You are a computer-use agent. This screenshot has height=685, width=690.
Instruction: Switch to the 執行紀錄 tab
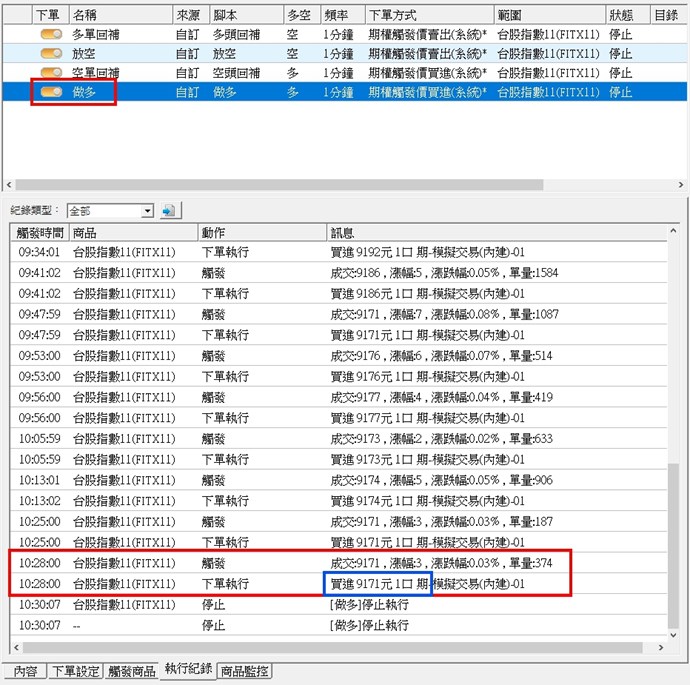pyautogui.click(x=188, y=669)
